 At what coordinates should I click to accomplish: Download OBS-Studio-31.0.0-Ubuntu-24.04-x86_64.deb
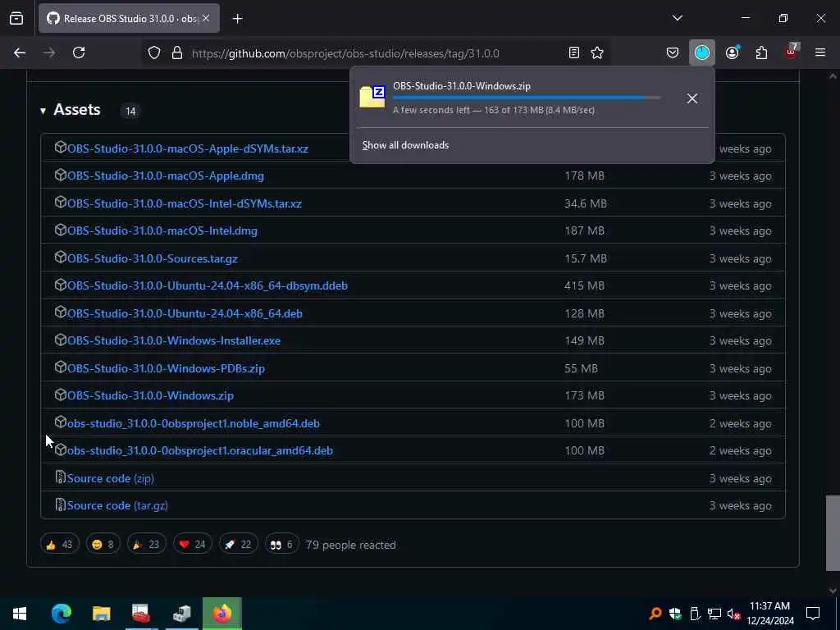tap(185, 313)
